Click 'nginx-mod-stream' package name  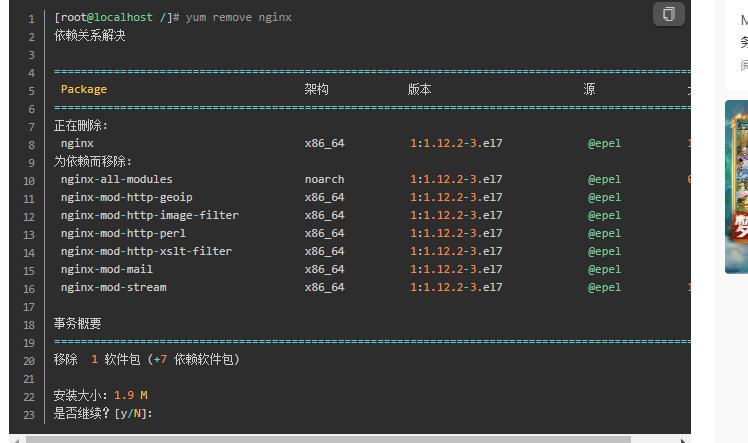pos(114,288)
